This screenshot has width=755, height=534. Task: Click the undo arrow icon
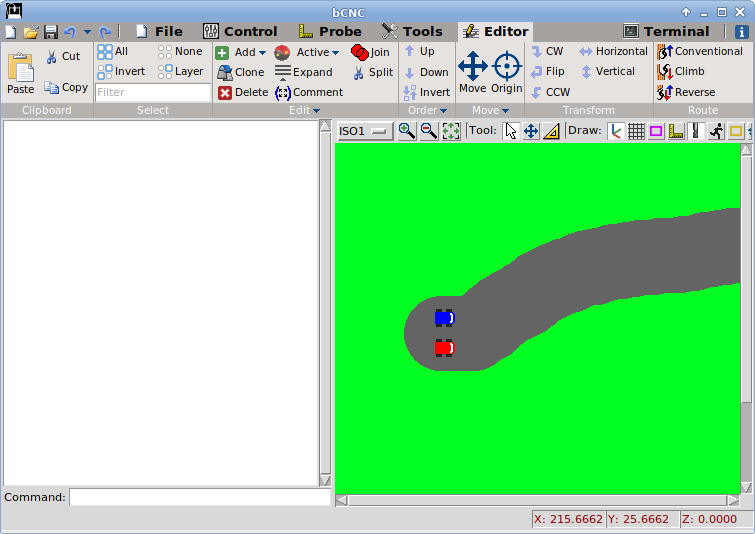pos(69,32)
